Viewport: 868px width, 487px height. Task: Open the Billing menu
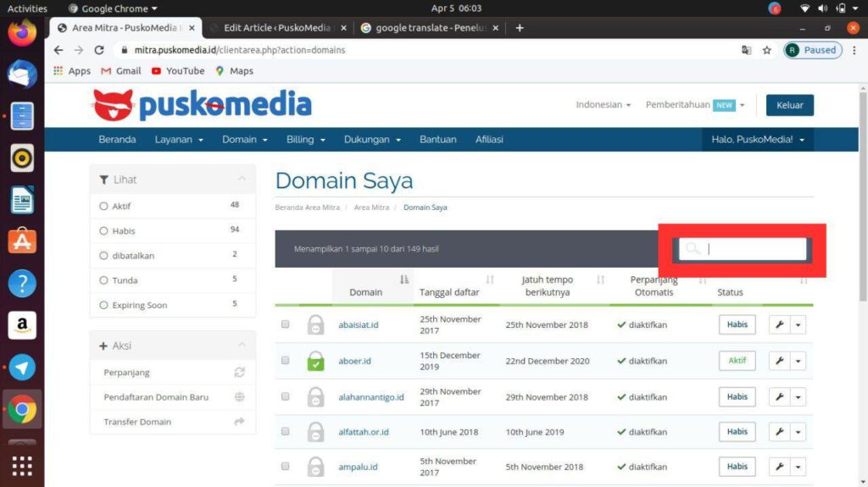click(305, 140)
